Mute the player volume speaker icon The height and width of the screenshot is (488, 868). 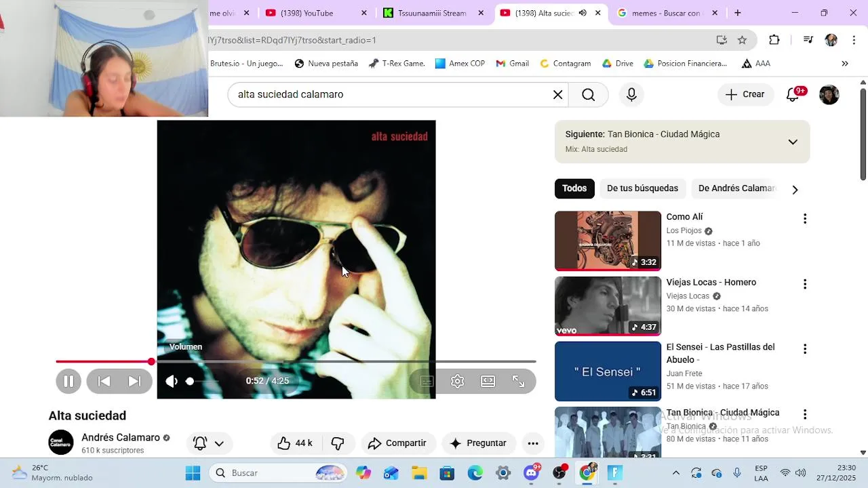pyautogui.click(x=172, y=381)
